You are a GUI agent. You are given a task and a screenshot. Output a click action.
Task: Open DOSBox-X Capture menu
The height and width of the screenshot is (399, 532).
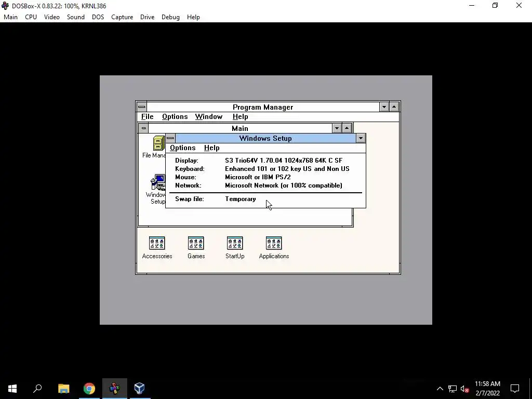[x=122, y=17]
